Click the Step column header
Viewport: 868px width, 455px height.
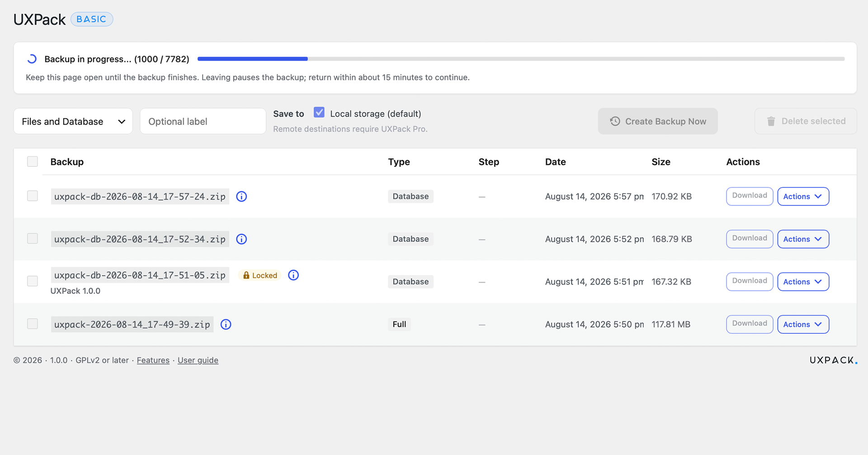tap(489, 162)
